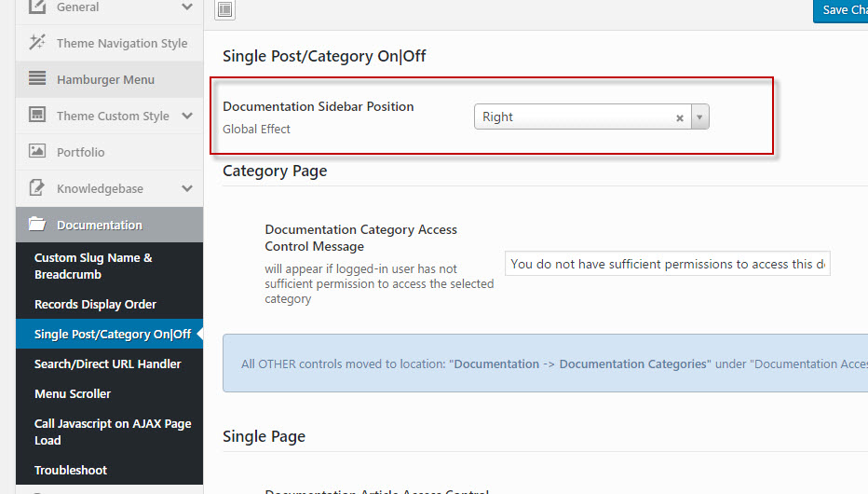The height and width of the screenshot is (494, 868).
Task: Click the General pencil icon in sidebar
Action: [x=37, y=7]
